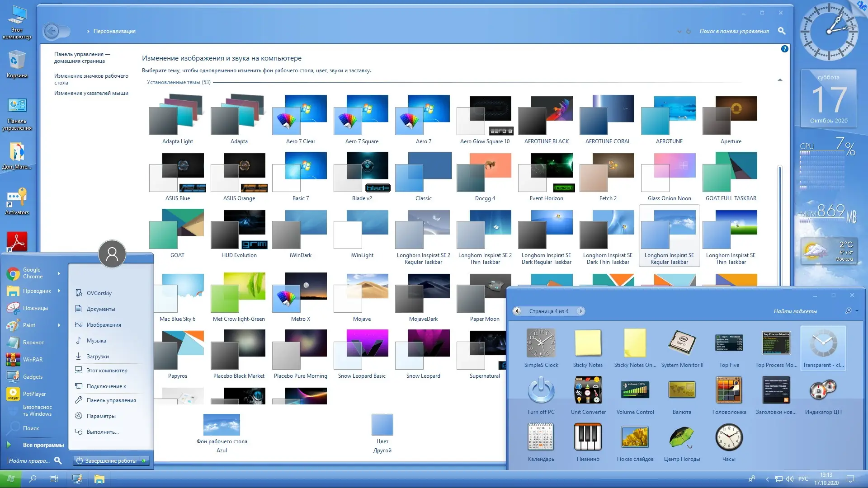Open File Explorer on the taskbar
The width and height of the screenshot is (868, 488).
99,479
